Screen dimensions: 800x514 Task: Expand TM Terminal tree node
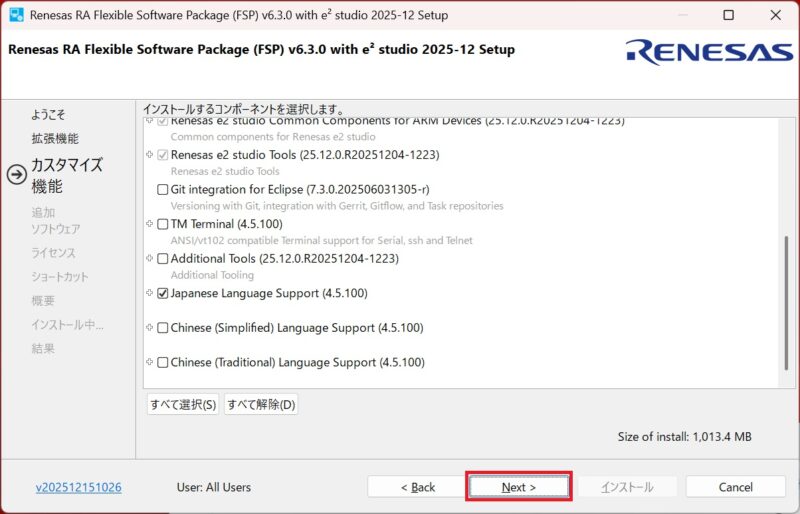149,224
